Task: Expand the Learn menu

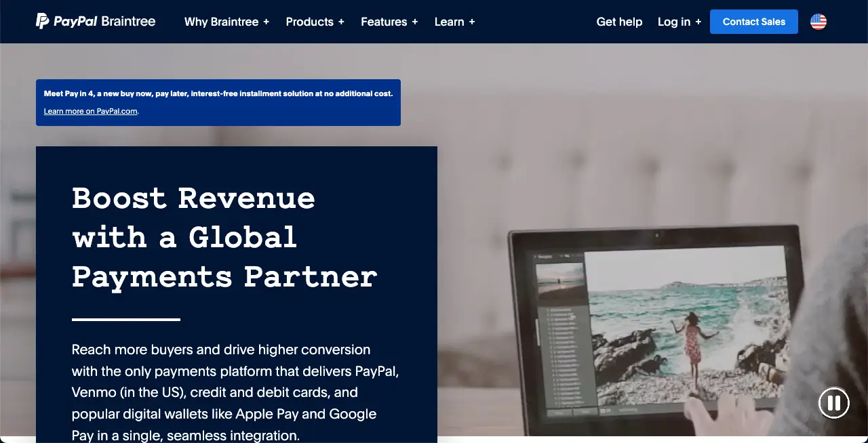Action: coord(454,22)
